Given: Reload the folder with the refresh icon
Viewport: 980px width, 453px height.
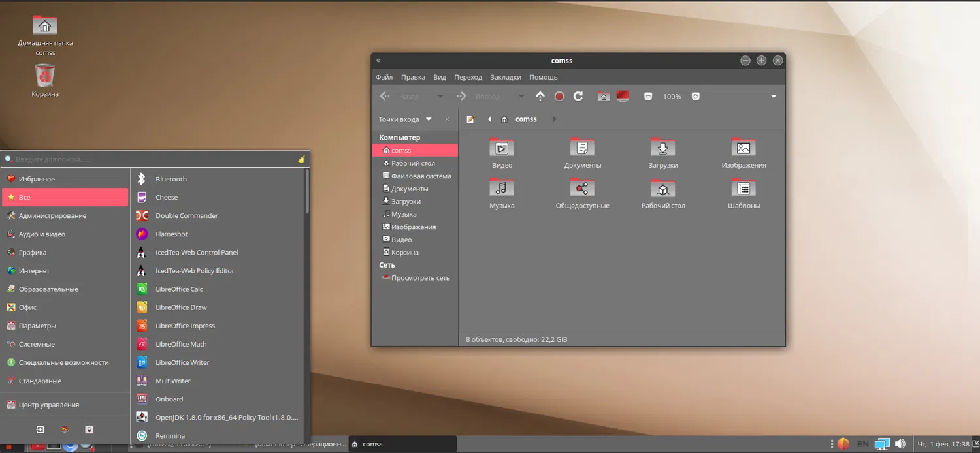Looking at the screenshot, I should click(578, 97).
